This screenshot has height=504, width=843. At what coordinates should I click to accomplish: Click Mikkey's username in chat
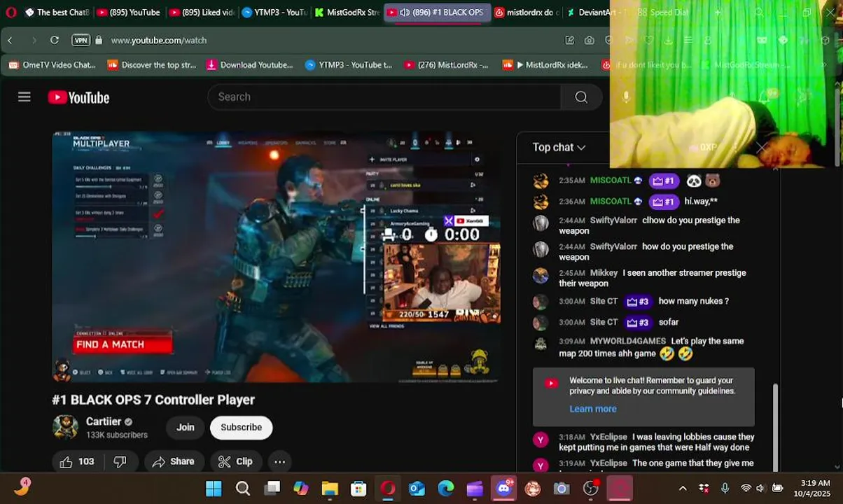point(604,273)
